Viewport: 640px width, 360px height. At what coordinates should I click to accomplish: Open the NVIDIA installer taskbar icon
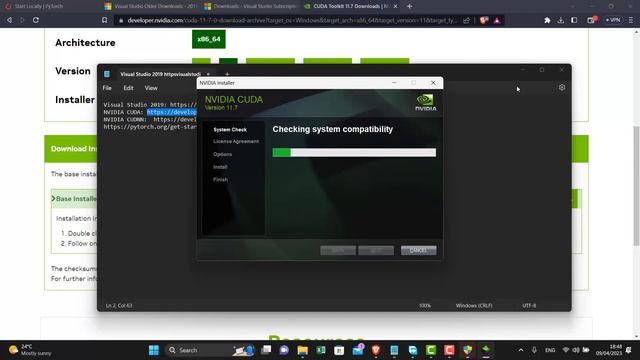tap(486, 350)
